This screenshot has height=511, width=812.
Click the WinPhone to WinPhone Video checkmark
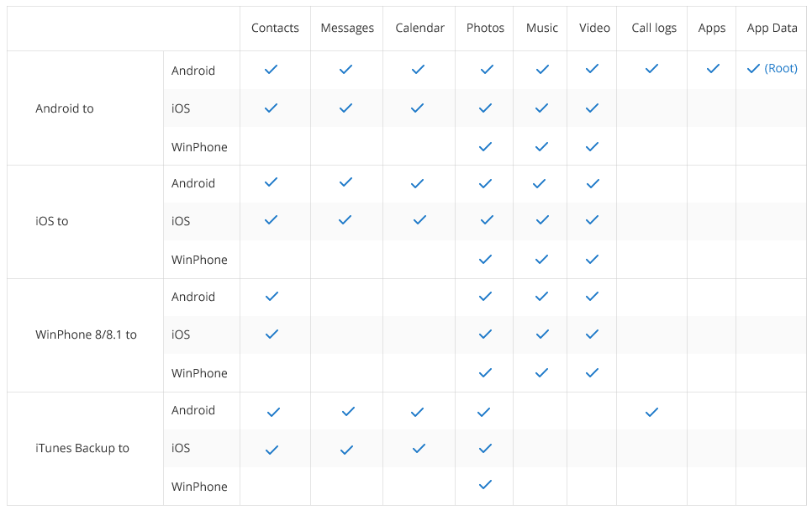point(592,372)
